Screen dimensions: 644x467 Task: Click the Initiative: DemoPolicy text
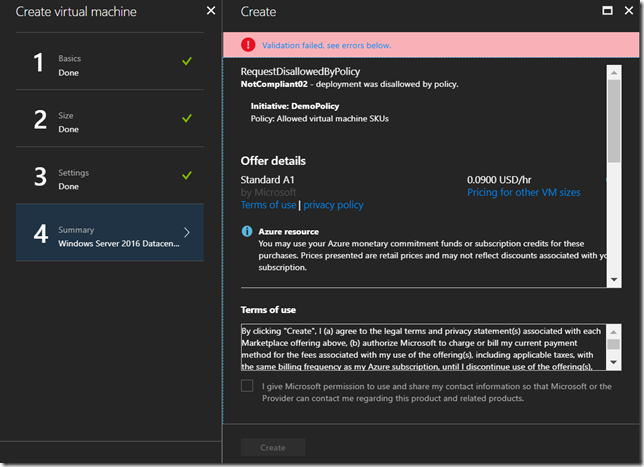pyautogui.click(x=295, y=106)
